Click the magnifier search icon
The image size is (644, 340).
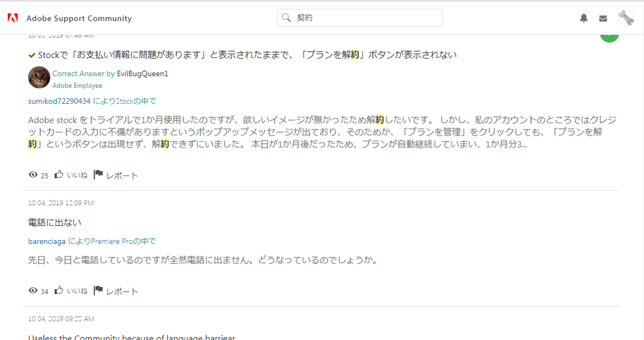pos(287,17)
